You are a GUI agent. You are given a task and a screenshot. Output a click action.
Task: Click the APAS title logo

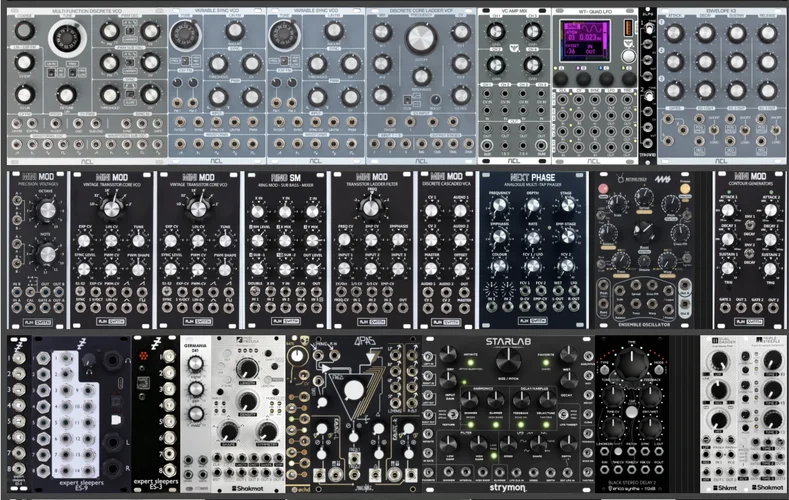point(364,341)
